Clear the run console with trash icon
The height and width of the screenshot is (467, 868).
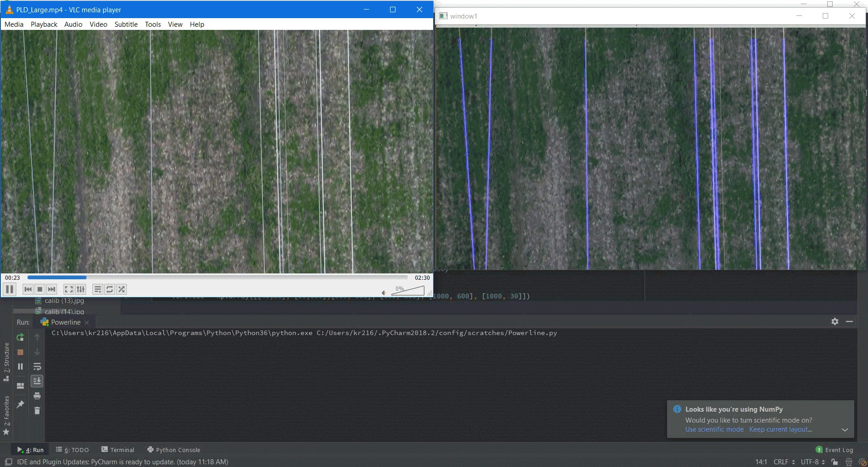37,410
